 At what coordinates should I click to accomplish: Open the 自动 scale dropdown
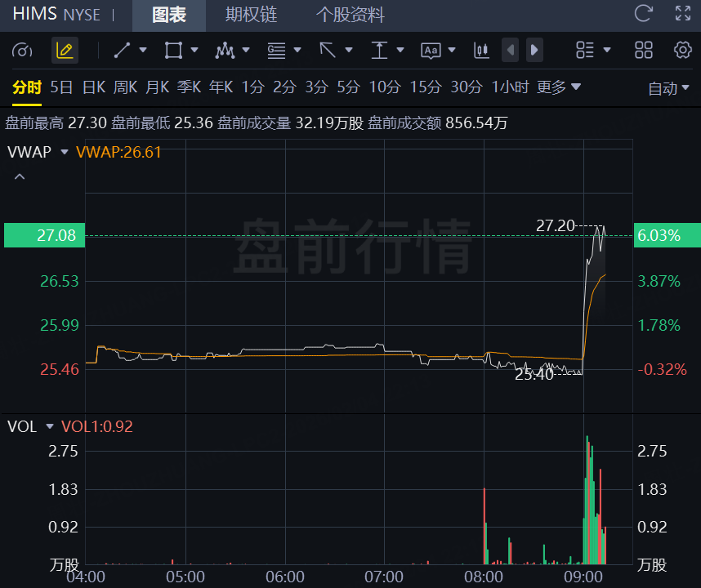(668, 88)
